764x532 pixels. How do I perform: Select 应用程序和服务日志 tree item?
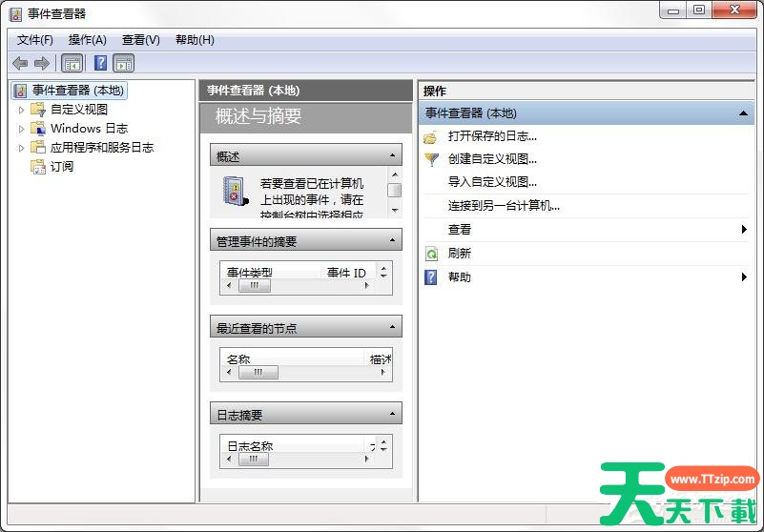click(102, 148)
